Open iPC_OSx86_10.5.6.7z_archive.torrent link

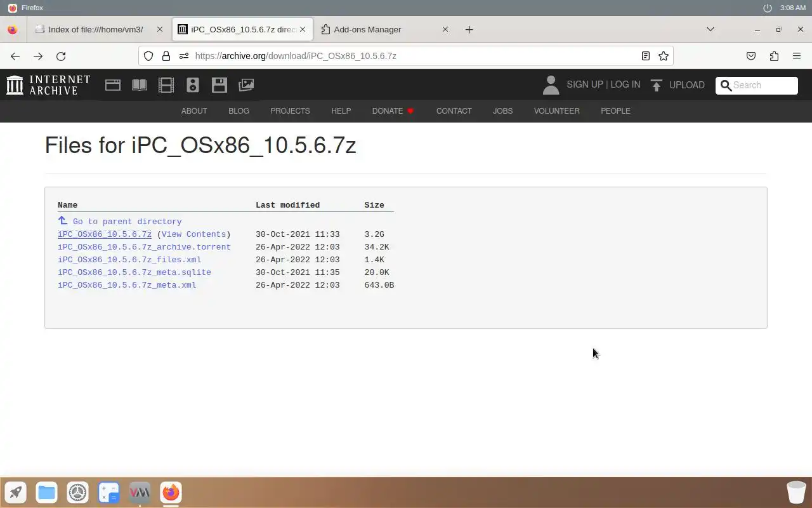click(x=144, y=247)
